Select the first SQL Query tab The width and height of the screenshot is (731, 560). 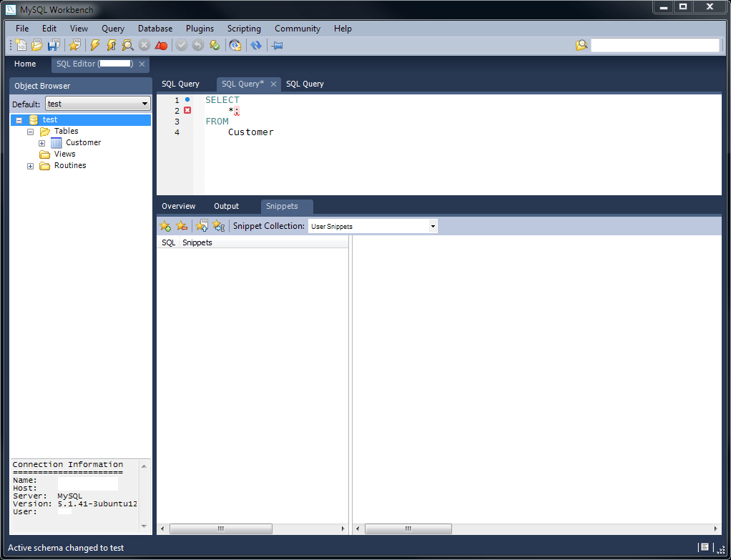coord(180,84)
